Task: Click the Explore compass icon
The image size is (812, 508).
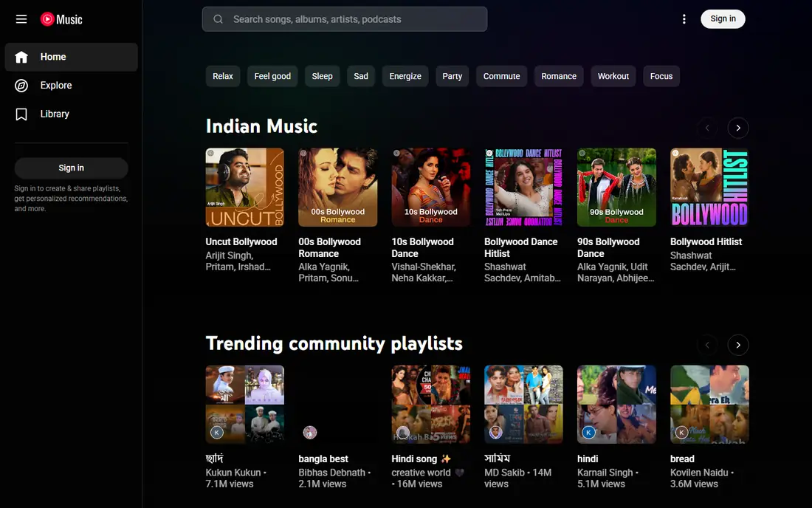Action: click(x=21, y=86)
